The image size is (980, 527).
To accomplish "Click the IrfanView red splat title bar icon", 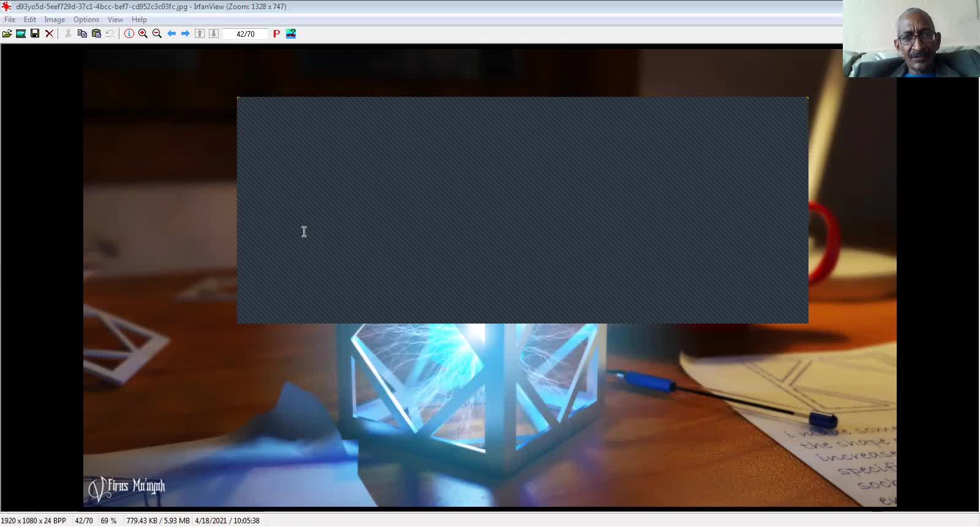I will [6, 6].
